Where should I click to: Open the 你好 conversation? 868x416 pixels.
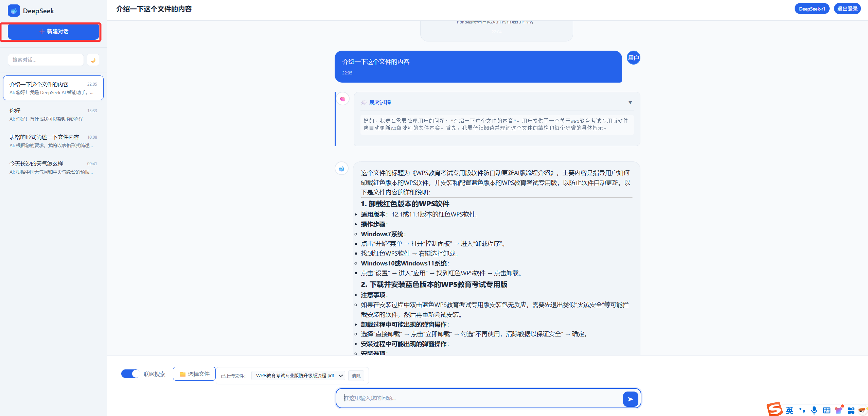pyautogui.click(x=53, y=115)
